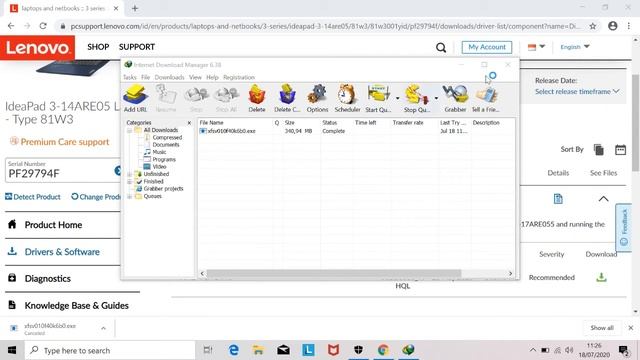Click Show all downloads button

click(x=602, y=328)
